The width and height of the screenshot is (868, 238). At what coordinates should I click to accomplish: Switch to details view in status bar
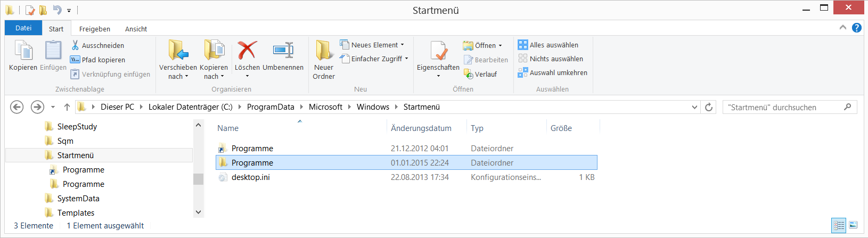839,225
